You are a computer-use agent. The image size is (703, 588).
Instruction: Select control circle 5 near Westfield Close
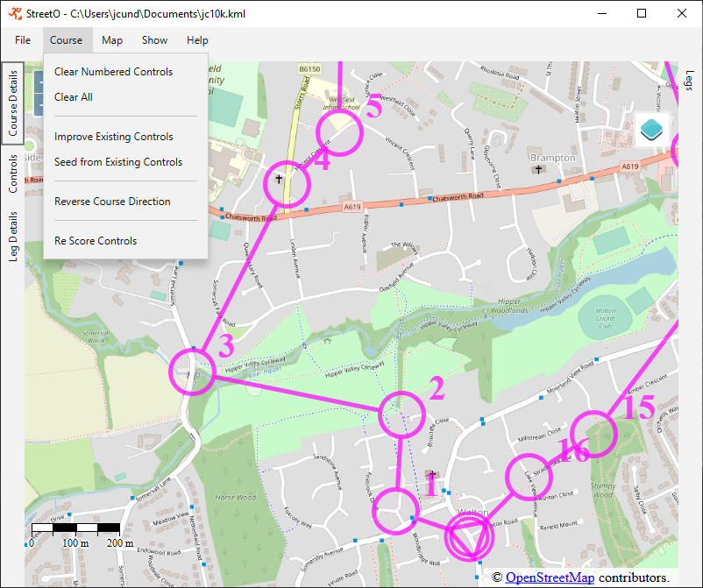(340, 132)
